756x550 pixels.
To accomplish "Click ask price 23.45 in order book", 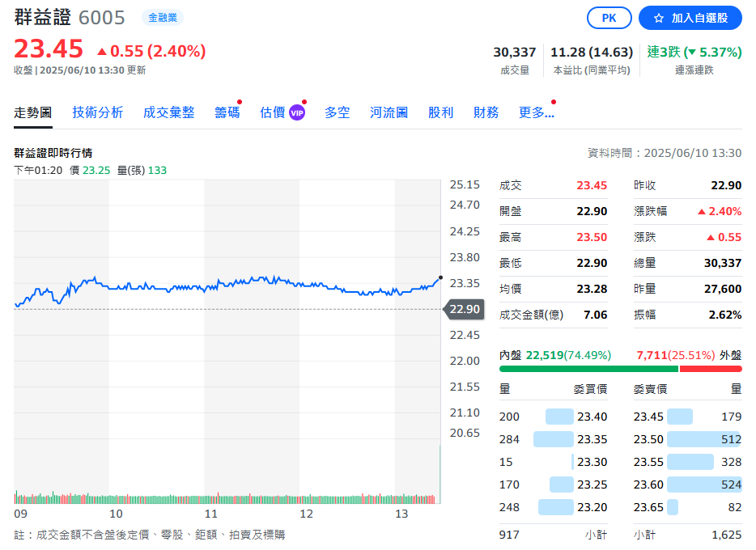I will tap(648, 417).
